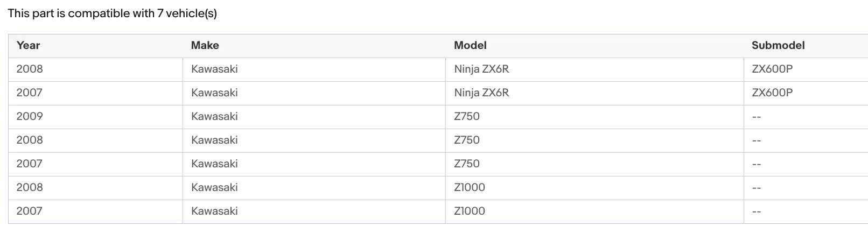Click Kawasaki in the first table row
868x226 pixels.
click(214, 69)
